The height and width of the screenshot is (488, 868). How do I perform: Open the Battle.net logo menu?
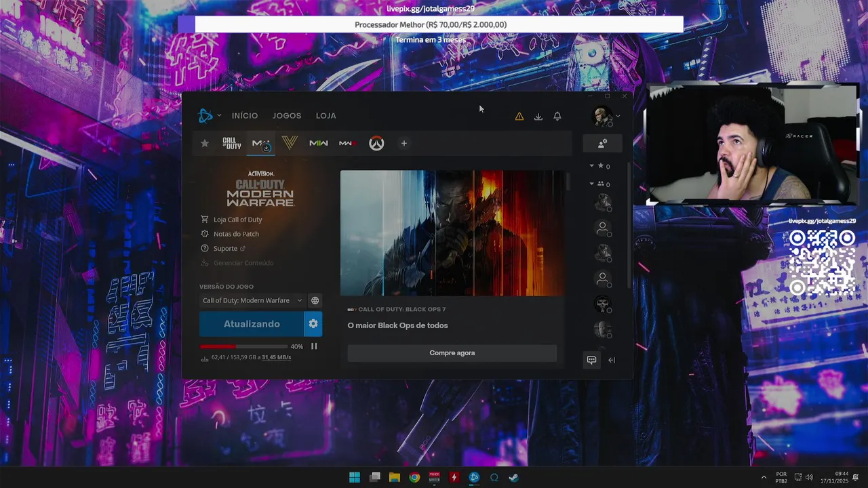(205, 116)
